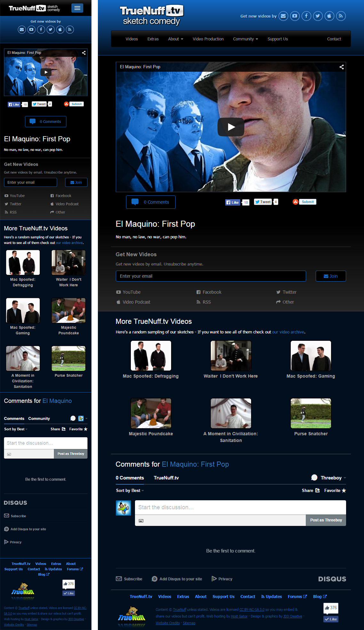The image size is (364, 630).
Task: Click the Video Podcast link in desktop view
Action: pos(133,302)
